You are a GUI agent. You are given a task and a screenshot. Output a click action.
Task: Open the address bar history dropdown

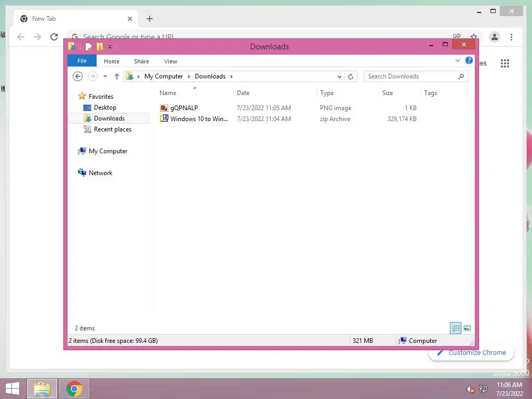pos(339,77)
